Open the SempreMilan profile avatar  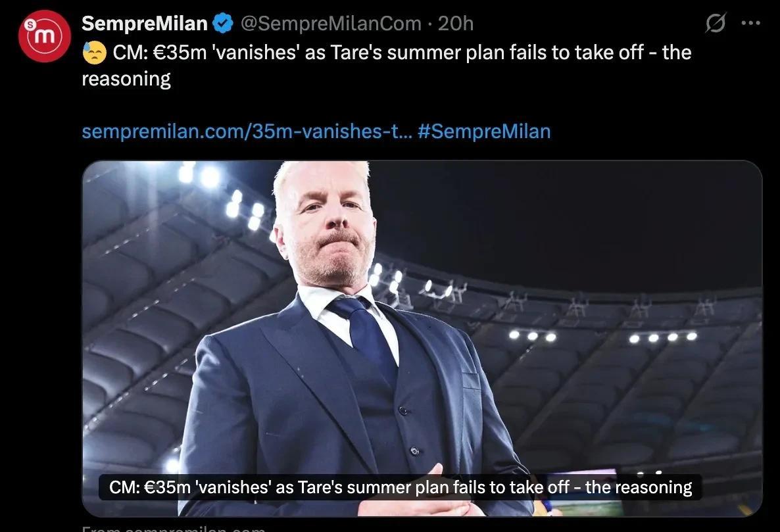pyautogui.click(x=44, y=36)
